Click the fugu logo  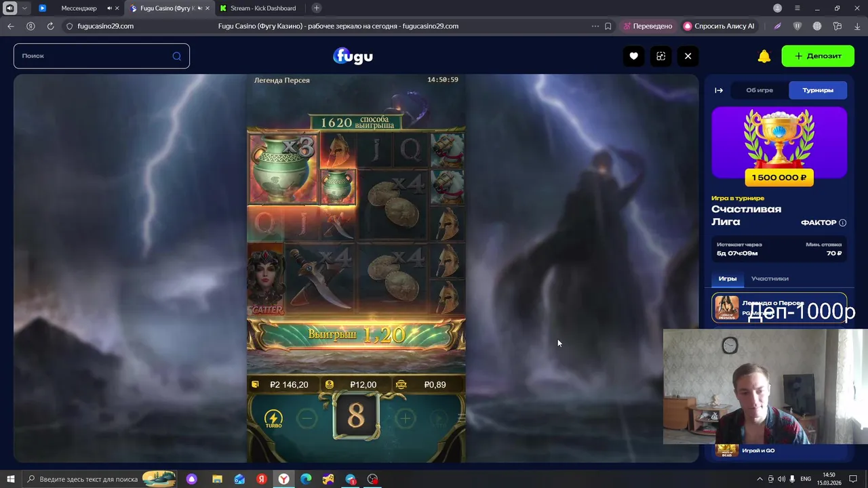(353, 56)
